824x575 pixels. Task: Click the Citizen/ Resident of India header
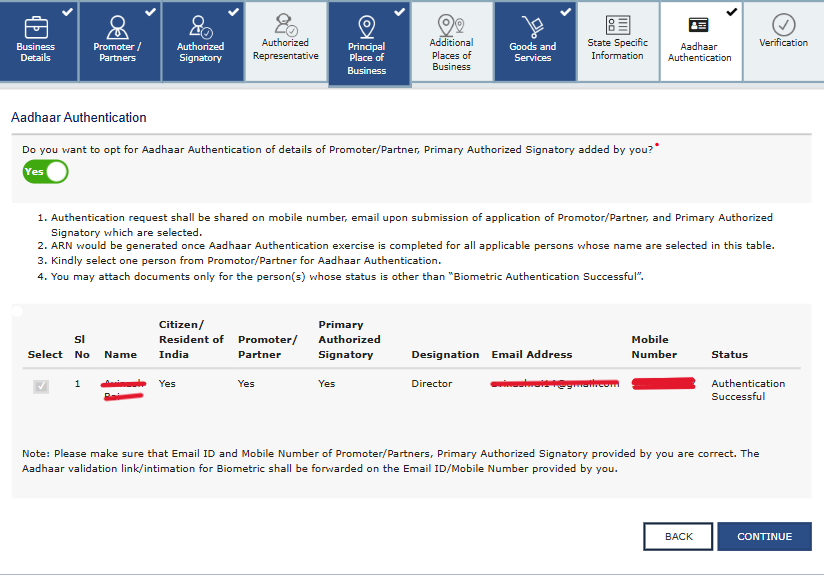(x=191, y=340)
